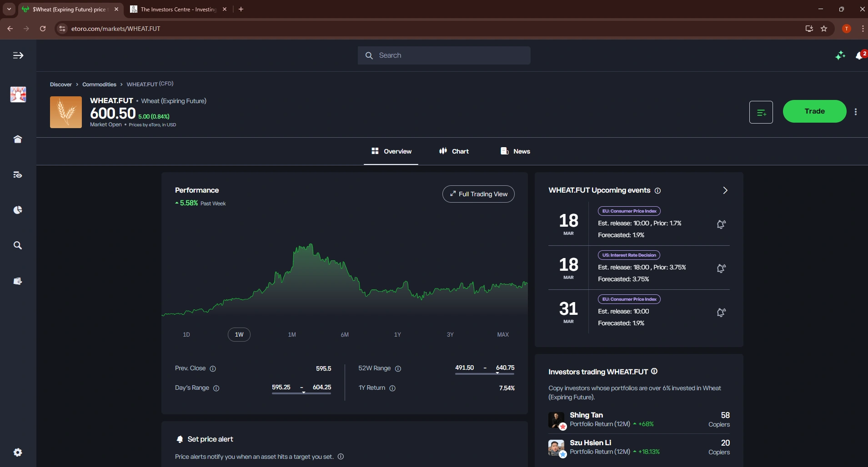This screenshot has height=467, width=868.
Task: Bookmark this page with star
Action: tap(824, 29)
